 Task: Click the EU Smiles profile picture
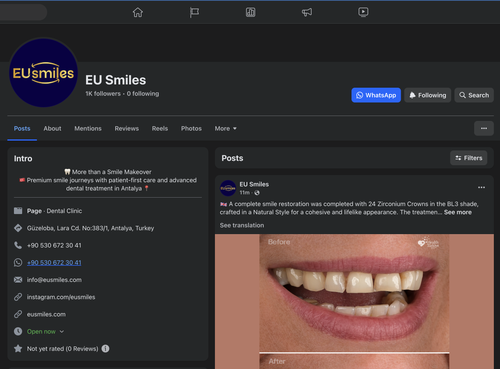[43, 73]
